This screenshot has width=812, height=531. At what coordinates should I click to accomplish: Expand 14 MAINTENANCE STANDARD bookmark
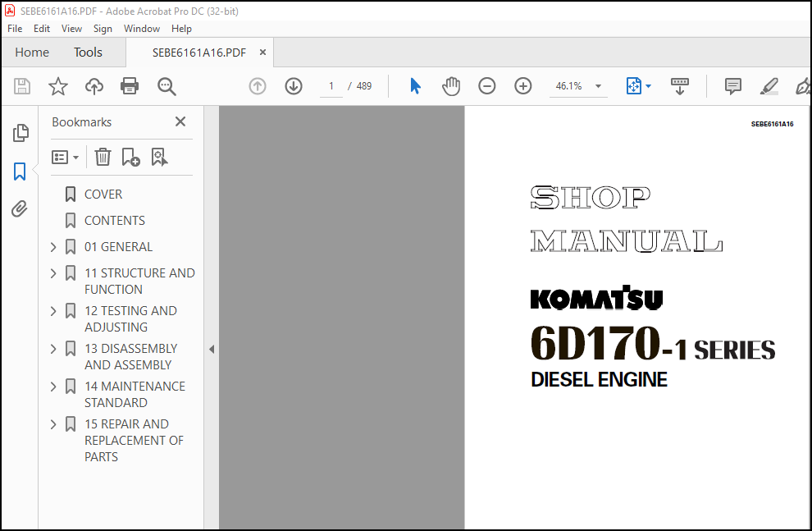53,387
